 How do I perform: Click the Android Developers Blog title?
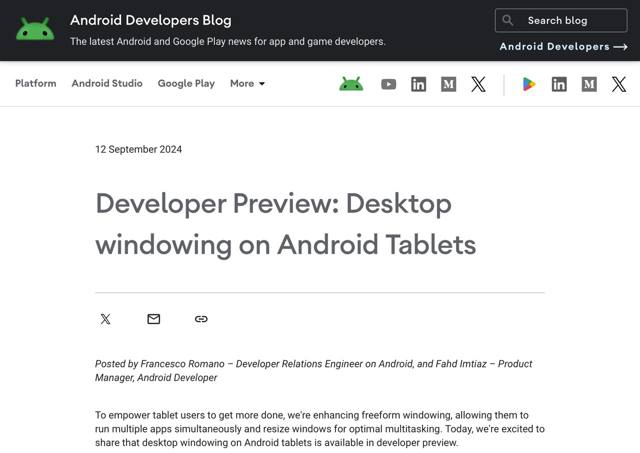(150, 20)
